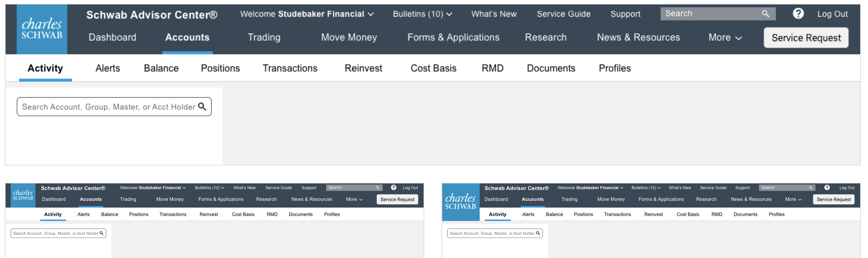Viewport: 868px width, 258px height.
Task: Open Dashboard in the large top navigation
Action: [x=112, y=37]
